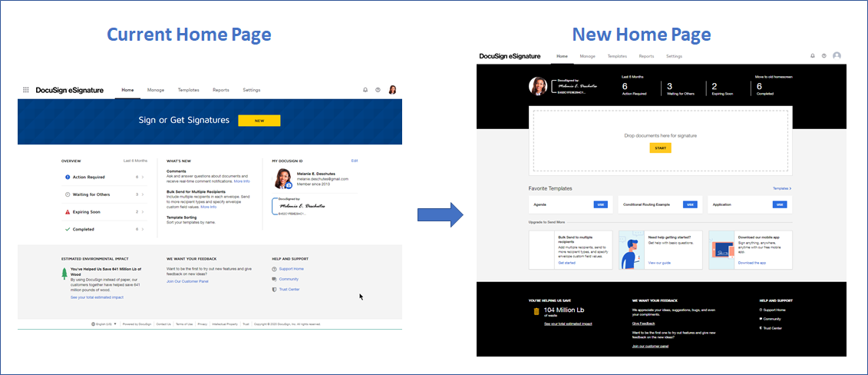Viewport: 868px width, 375px height.
Task: Click Terms of Use in footer
Action: click(x=183, y=324)
